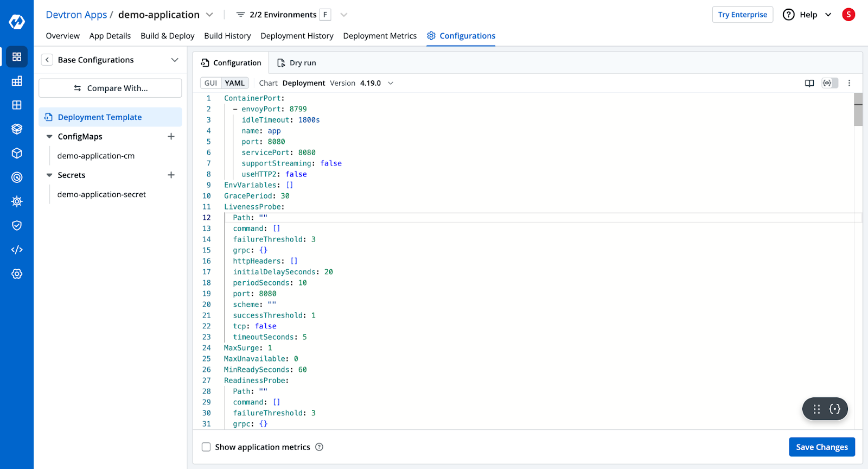Open the environments chevron dropdown

(344, 15)
